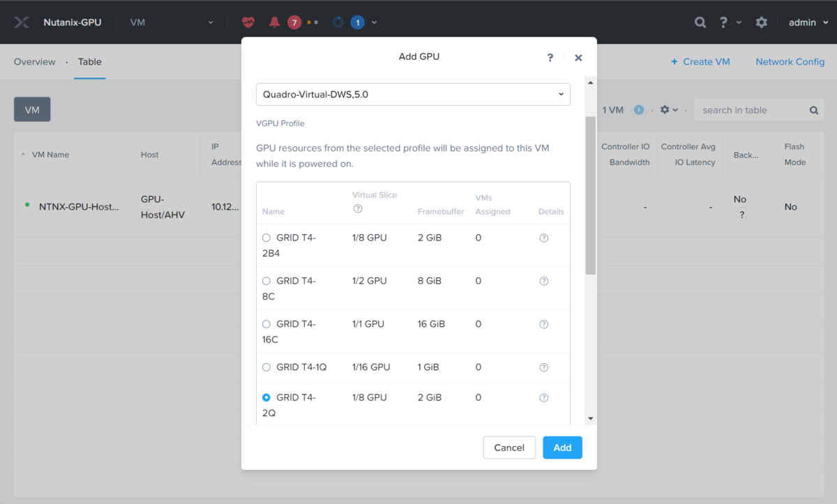Click the search icon in table search
837x504 pixels.
[814, 110]
